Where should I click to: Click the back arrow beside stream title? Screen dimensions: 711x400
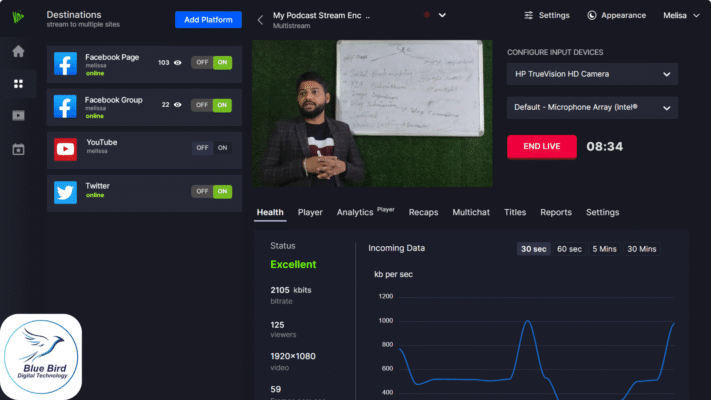[260, 19]
